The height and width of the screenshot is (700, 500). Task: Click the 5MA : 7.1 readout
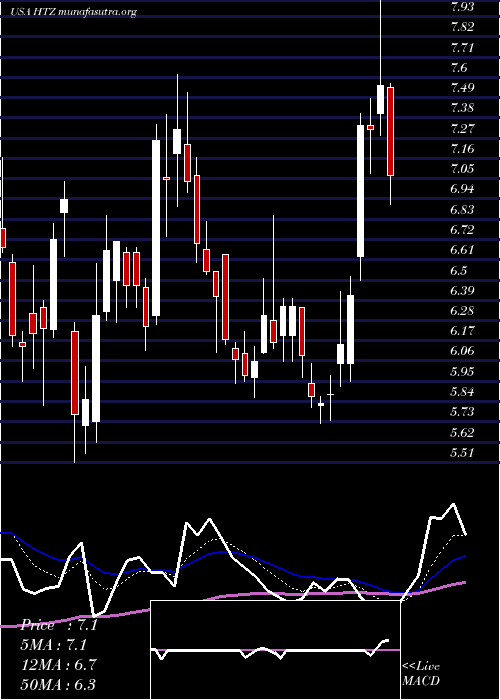pyautogui.click(x=56, y=645)
